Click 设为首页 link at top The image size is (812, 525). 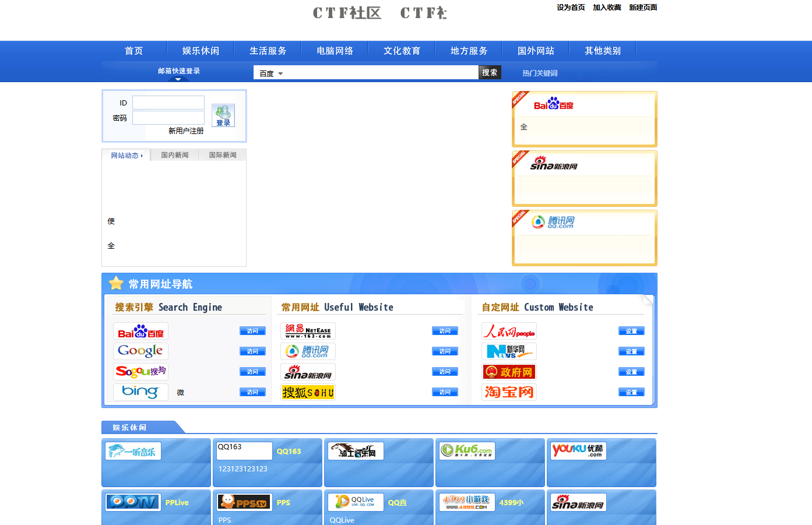point(571,8)
